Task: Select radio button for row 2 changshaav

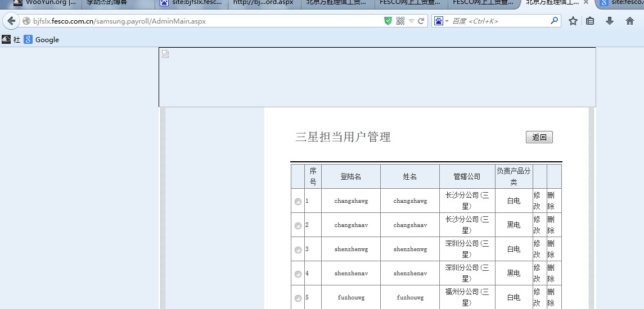Action: pos(298,226)
